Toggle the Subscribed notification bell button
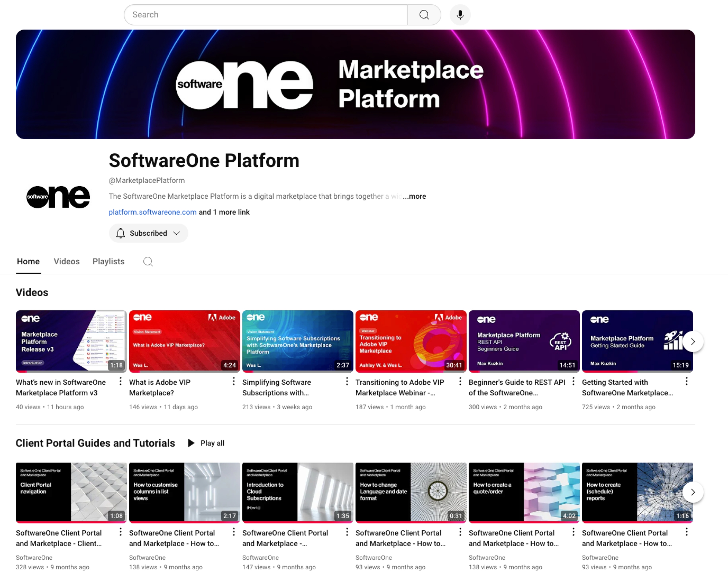This screenshot has height=582, width=728. point(121,233)
